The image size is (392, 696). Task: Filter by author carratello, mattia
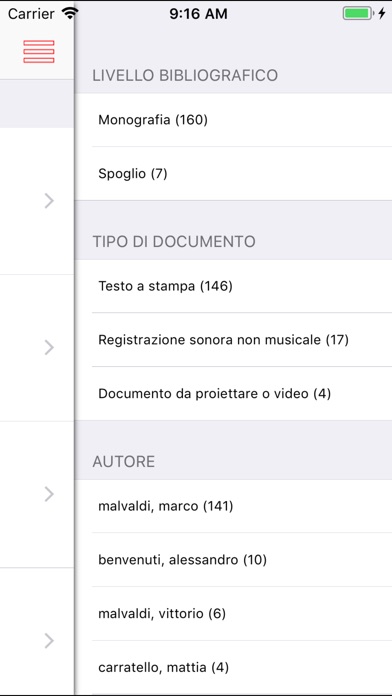pyautogui.click(x=234, y=667)
